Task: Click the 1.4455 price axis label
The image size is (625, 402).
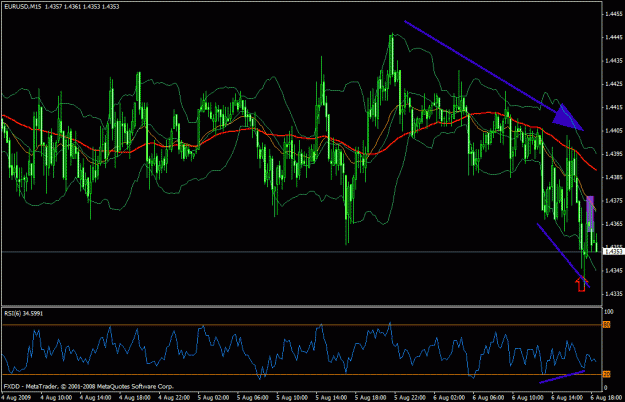Action: 613,14
